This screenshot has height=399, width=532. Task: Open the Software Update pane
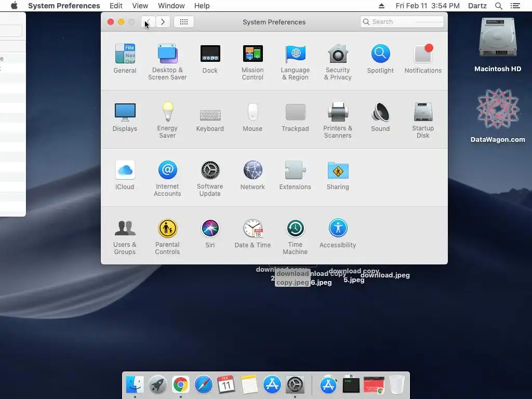pyautogui.click(x=210, y=179)
